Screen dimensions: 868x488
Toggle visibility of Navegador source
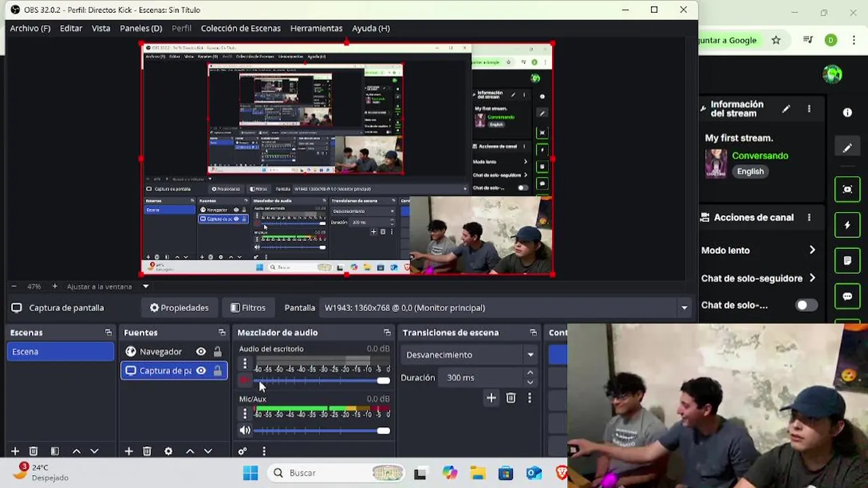click(201, 352)
